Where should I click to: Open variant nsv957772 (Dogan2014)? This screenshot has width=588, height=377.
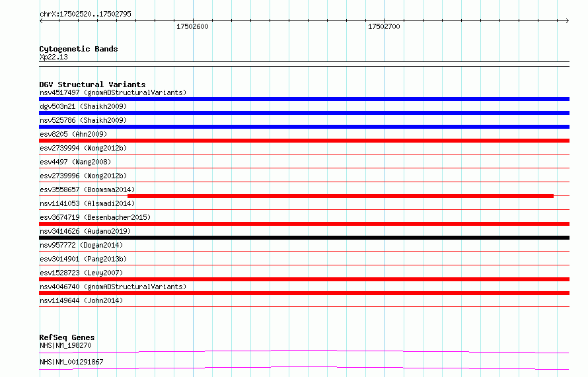point(81,245)
